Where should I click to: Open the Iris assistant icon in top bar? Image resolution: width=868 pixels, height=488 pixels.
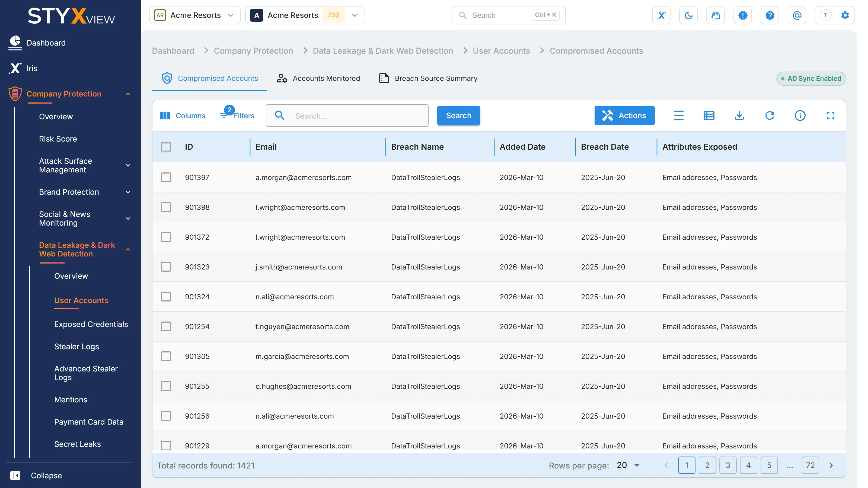[x=661, y=15]
